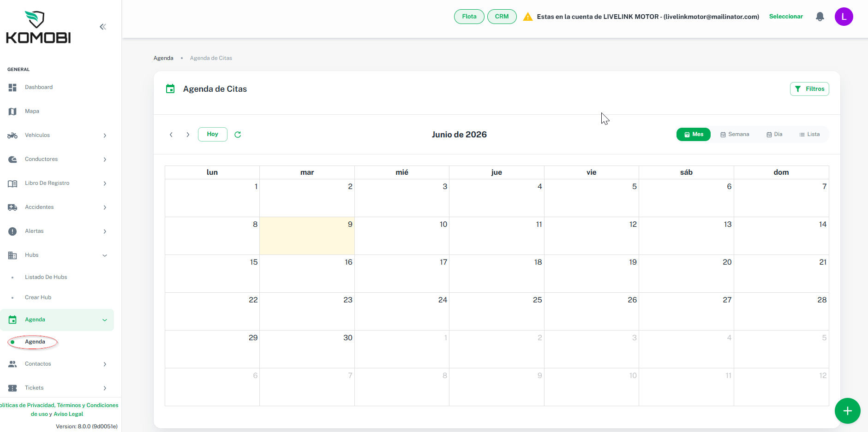Screen dimensions: 868x432
Task: Click the 'jue' column header
Action: coord(497,172)
